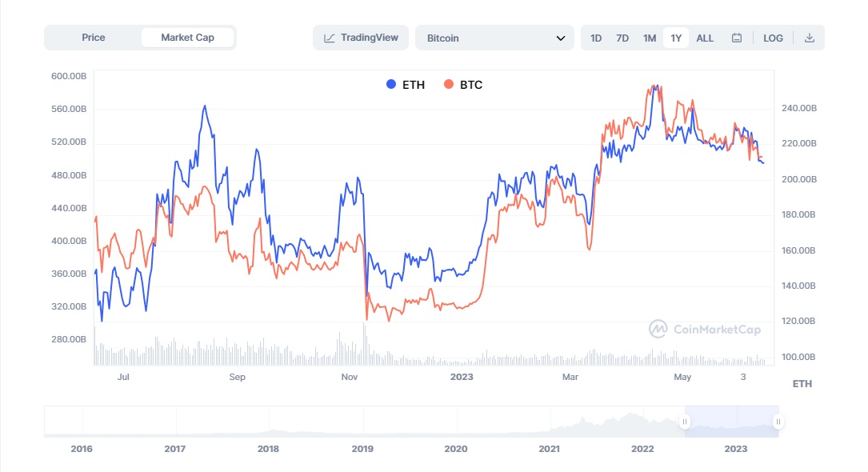Image resolution: width=868 pixels, height=472 pixels.
Task: Set time range to 7D
Action: (x=622, y=38)
